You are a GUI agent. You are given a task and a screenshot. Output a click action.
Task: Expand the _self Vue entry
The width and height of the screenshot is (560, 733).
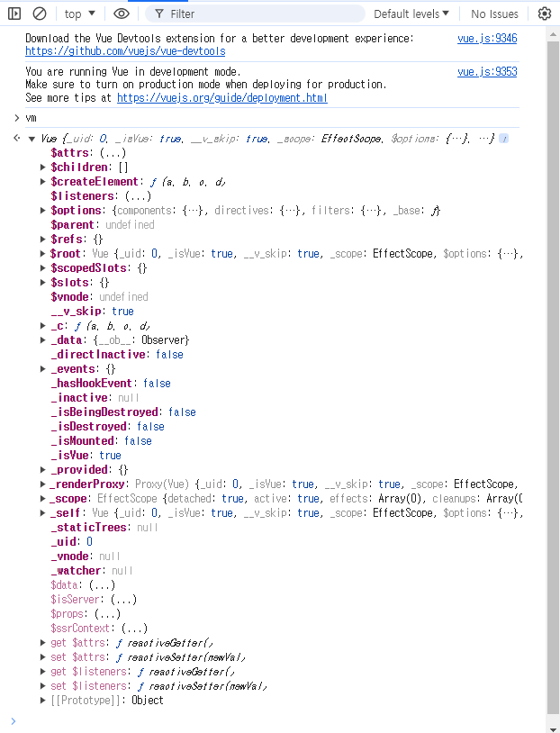pos(42,512)
